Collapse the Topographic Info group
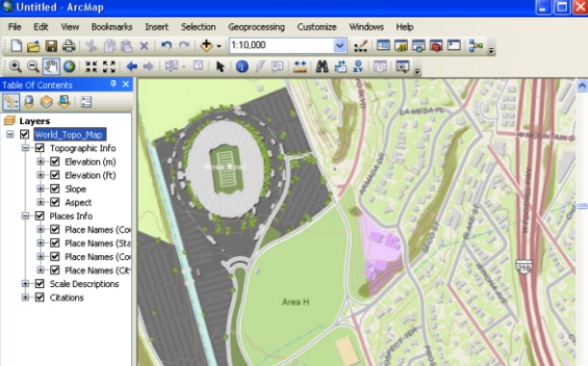588x366 pixels. [25, 148]
